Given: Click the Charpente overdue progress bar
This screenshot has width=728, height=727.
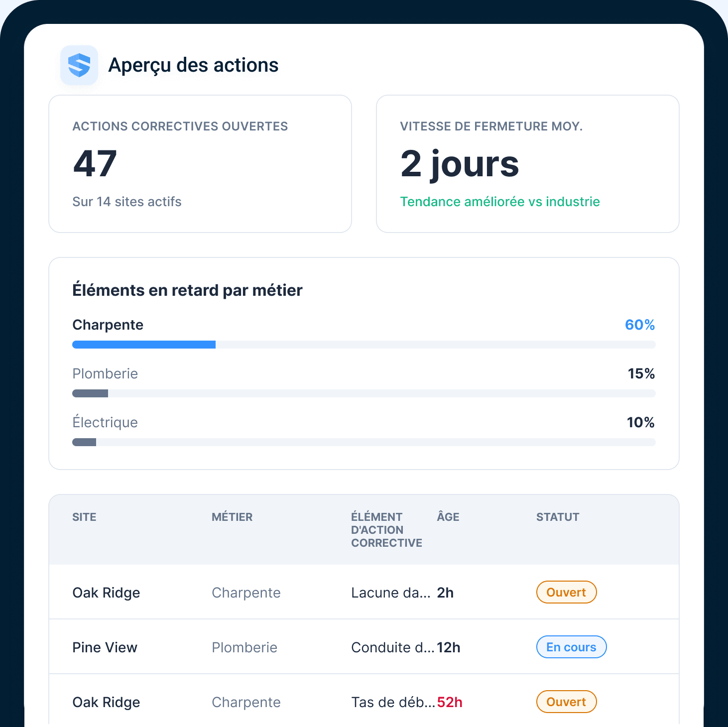Looking at the screenshot, I should pyautogui.click(x=364, y=345).
